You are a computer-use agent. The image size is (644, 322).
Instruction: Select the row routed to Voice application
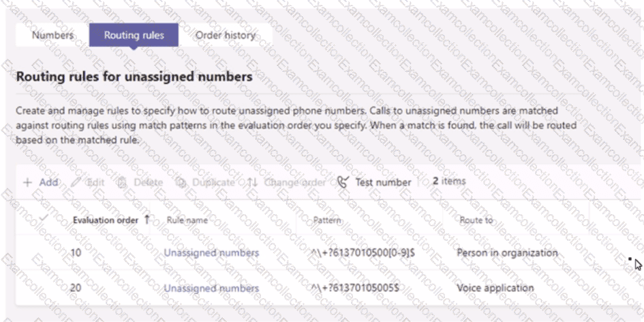[495, 288]
